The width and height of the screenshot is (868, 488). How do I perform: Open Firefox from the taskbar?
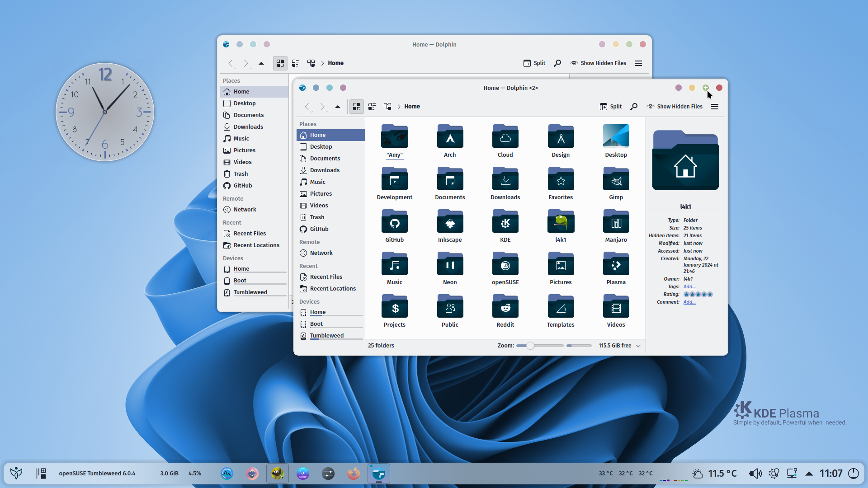354,474
